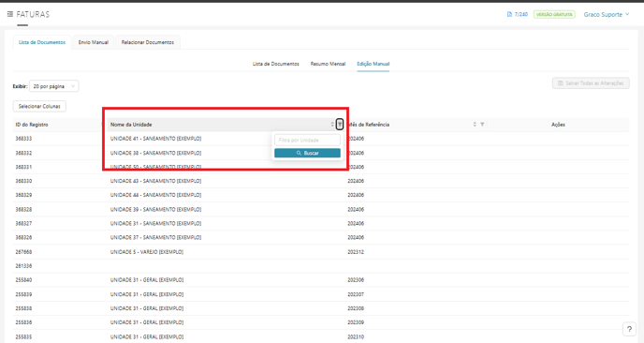
Task: Select record ID 267668
Action: [x=23, y=252]
